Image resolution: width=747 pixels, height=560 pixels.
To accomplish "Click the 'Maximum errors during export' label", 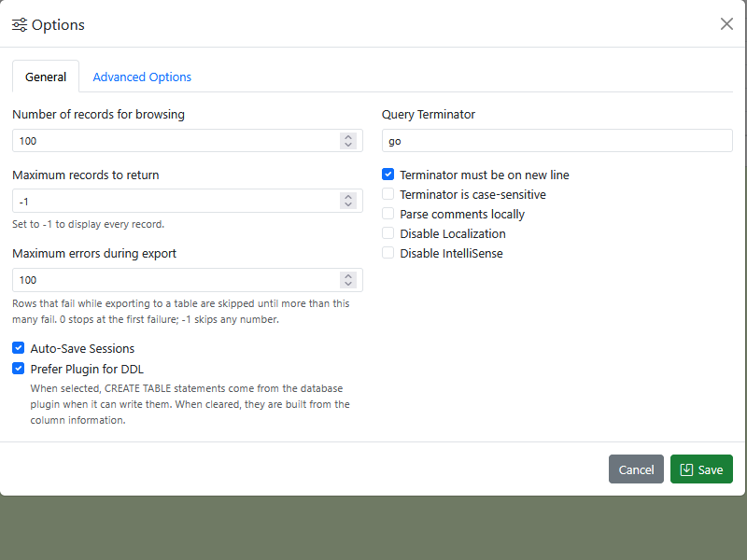I will point(94,253).
